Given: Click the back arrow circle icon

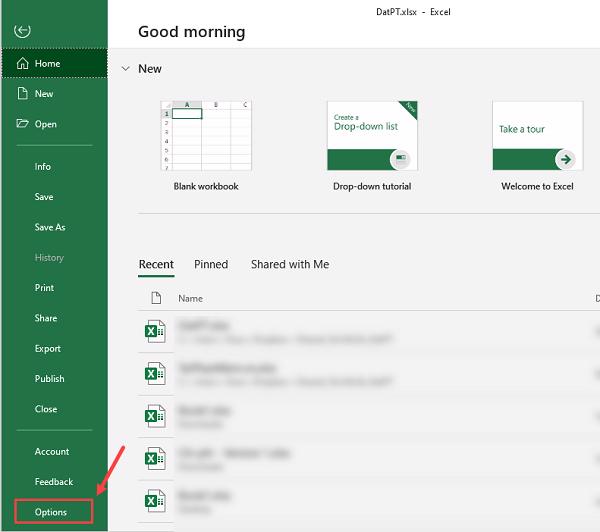Looking at the screenshot, I should [22, 31].
